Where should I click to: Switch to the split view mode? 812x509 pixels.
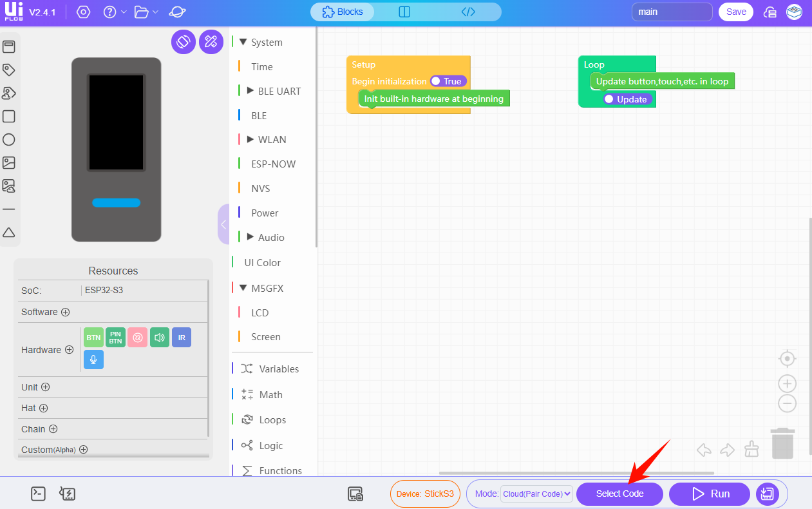coord(404,12)
